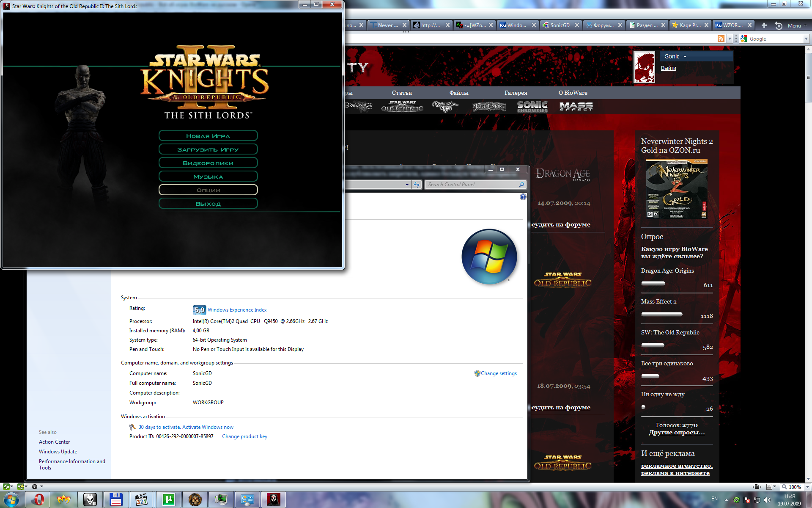Click the Change settings link
The width and height of the screenshot is (812, 508).
pos(499,373)
